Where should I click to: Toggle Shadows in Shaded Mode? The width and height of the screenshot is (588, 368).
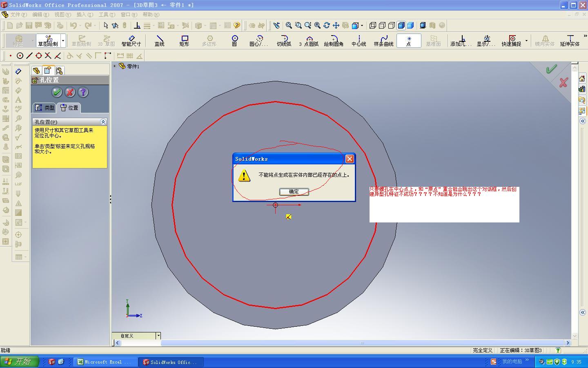coord(423,25)
